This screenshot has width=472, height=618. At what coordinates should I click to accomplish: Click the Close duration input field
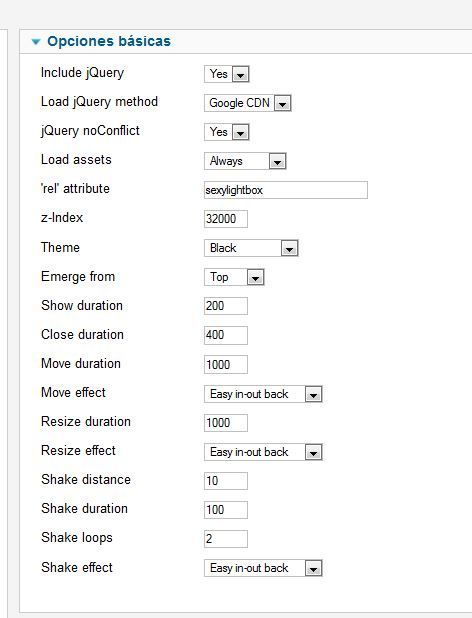click(x=226, y=335)
